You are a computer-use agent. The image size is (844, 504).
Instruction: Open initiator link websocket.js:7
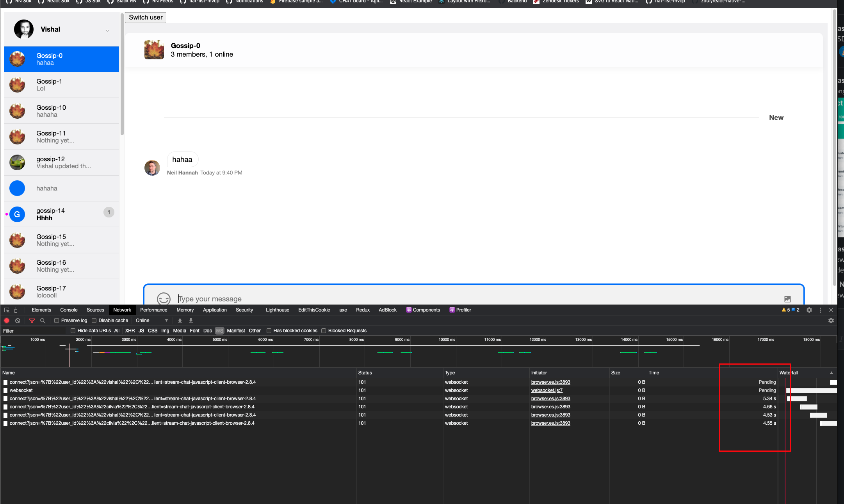(x=547, y=390)
